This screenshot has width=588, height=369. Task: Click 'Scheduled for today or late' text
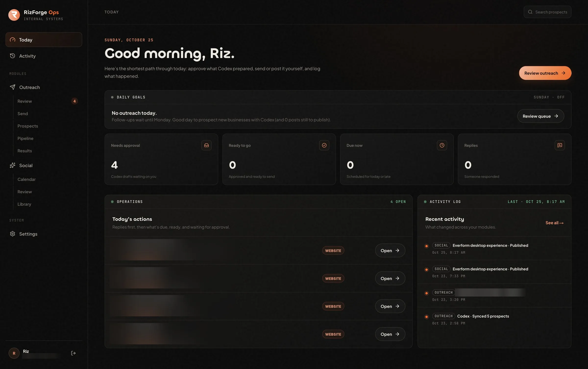(368, 177)
